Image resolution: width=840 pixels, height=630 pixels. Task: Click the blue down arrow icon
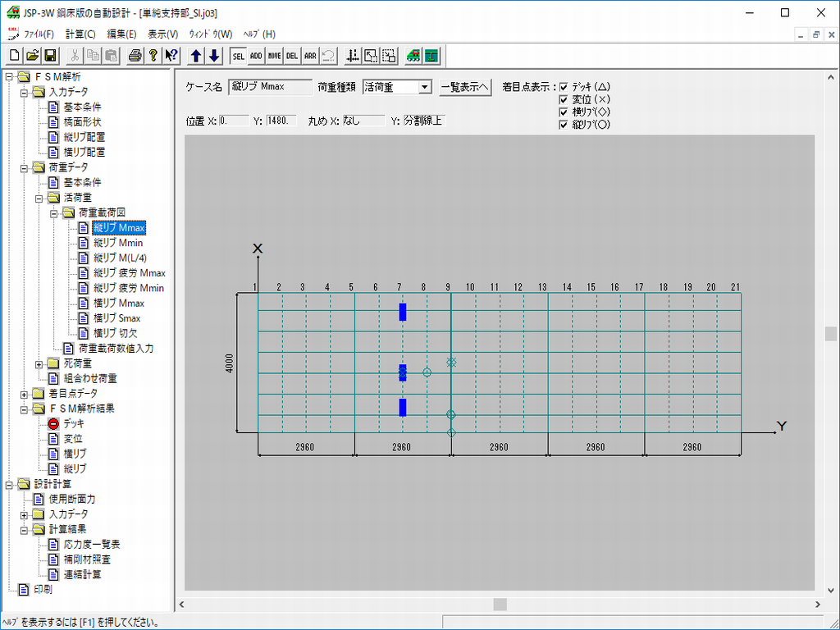213,56
